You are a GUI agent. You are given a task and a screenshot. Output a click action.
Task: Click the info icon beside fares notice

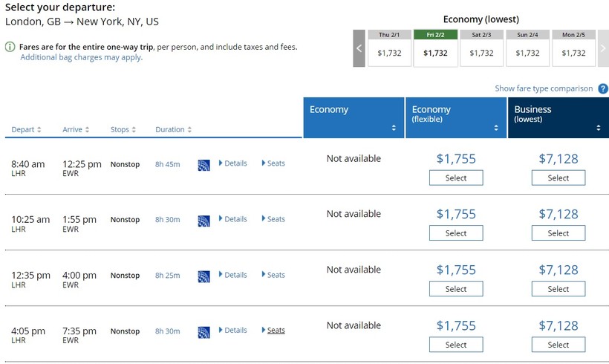[10, 47]
